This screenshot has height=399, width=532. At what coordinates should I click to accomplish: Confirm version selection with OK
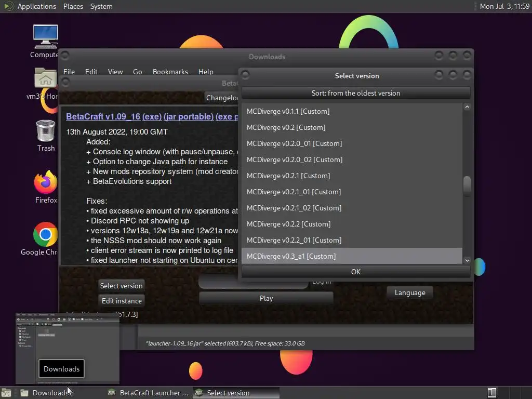(x=355, y=272)
